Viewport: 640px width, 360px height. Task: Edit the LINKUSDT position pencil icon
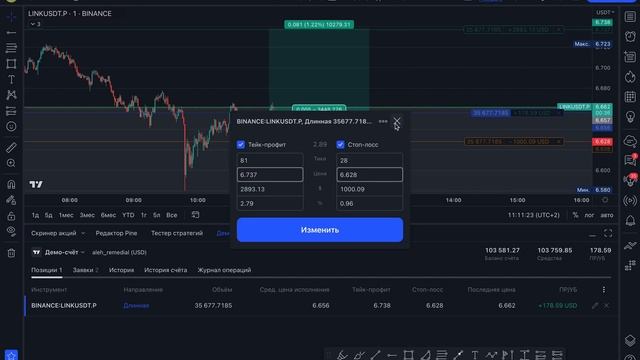point(595,305)
